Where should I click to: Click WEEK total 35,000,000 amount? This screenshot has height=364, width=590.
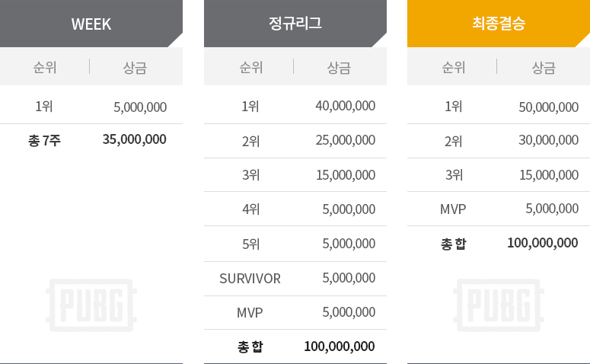[x=134, y=139]
